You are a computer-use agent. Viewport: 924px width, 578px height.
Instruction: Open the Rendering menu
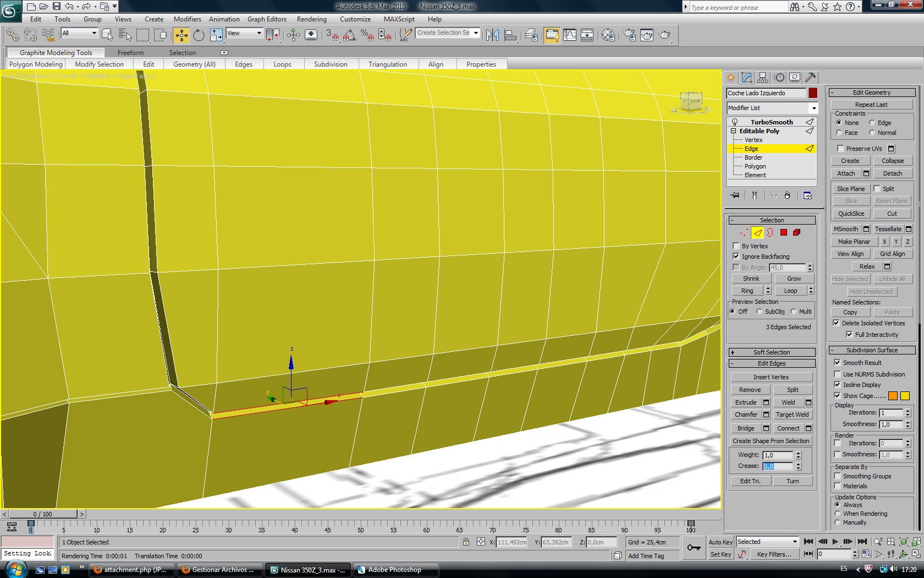(x=312, y=19)
